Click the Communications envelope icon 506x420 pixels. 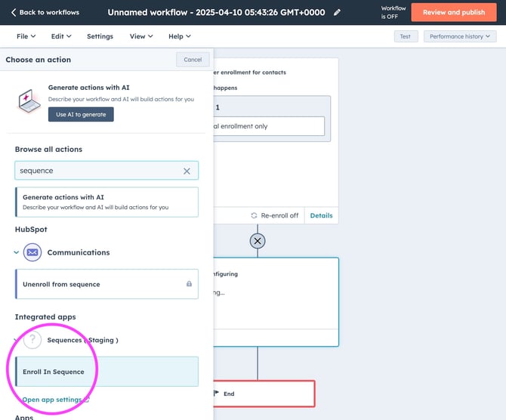tap(32, 252)
